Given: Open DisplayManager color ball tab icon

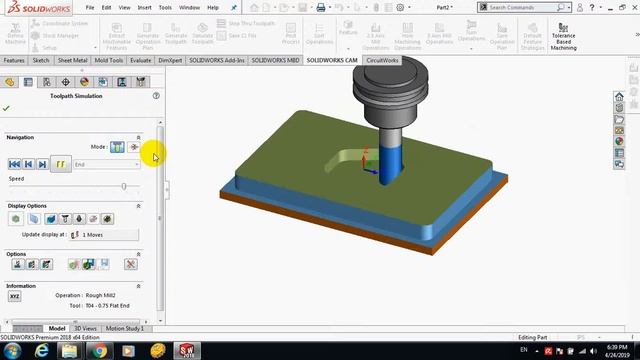Looking at the screenshot, I should (84, 82).
